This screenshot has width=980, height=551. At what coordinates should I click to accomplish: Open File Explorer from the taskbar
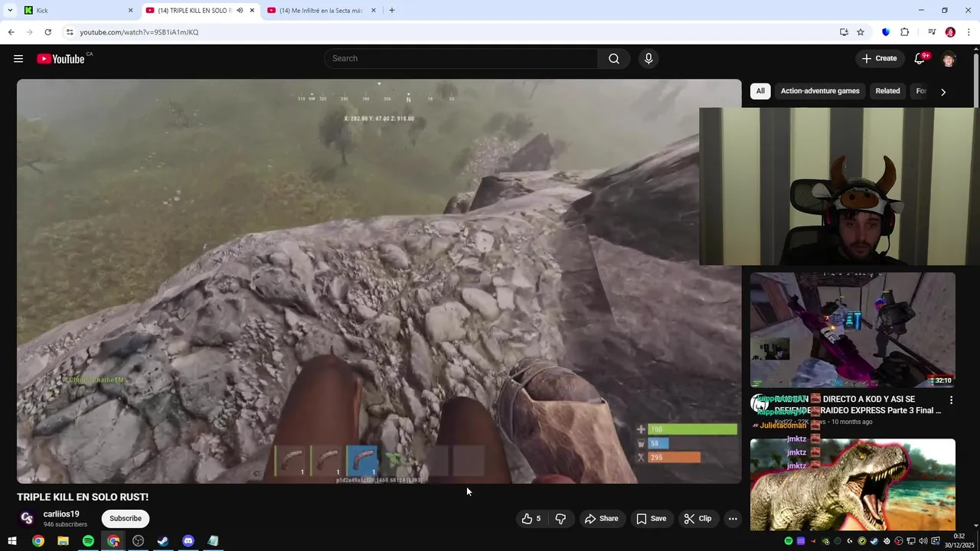click(63, 541)
